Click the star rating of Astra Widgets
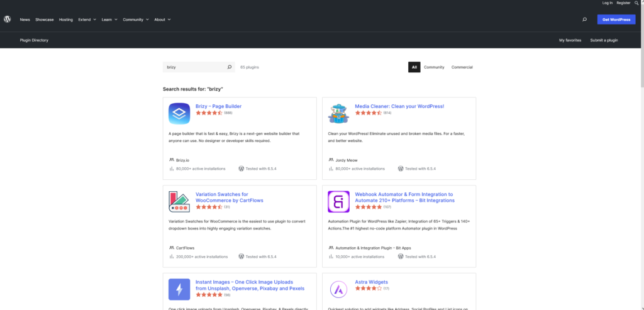 [x=369, y=288]
